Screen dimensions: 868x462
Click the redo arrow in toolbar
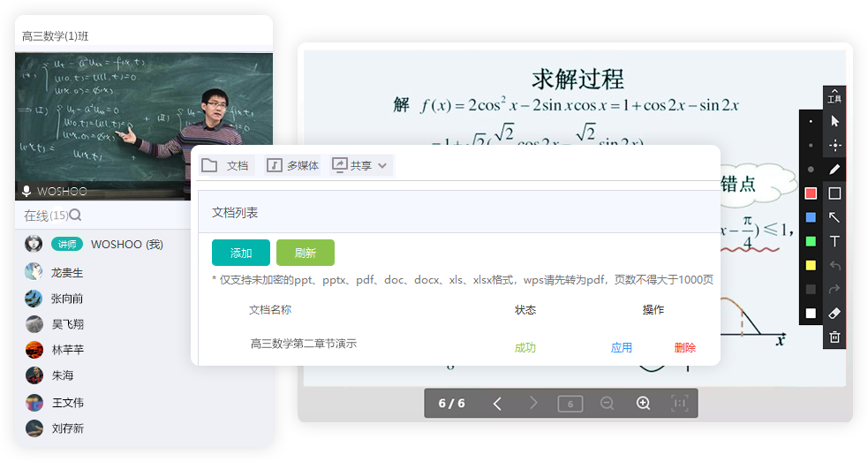(x=834, y=289)
